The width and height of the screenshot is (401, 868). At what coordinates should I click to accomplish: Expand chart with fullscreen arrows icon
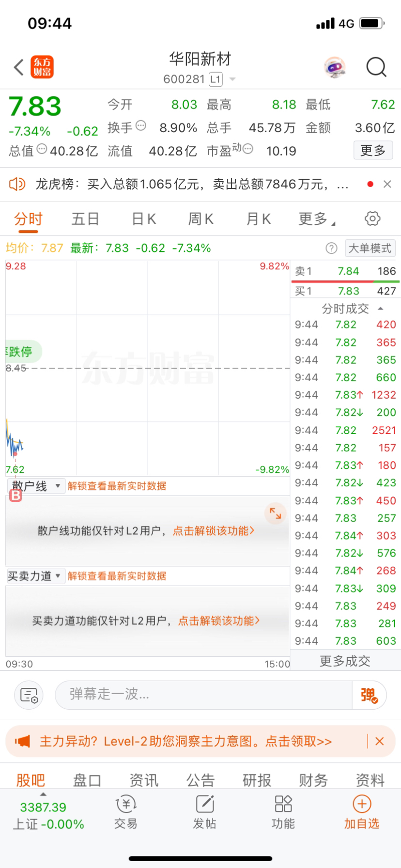[275, 513]
